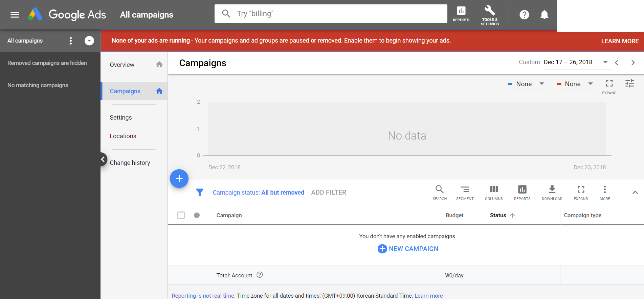Click ₩0/day total budget cell

[x=454, y=275]
